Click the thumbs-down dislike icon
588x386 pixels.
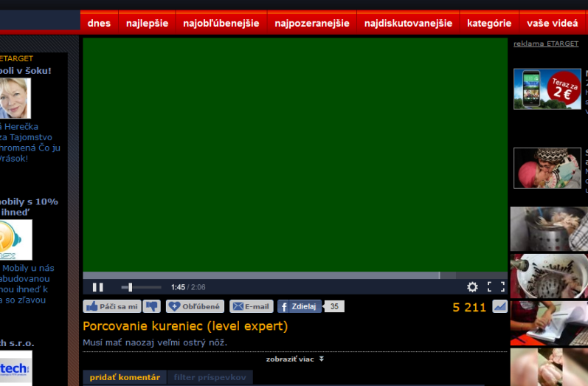click(151, 306)
